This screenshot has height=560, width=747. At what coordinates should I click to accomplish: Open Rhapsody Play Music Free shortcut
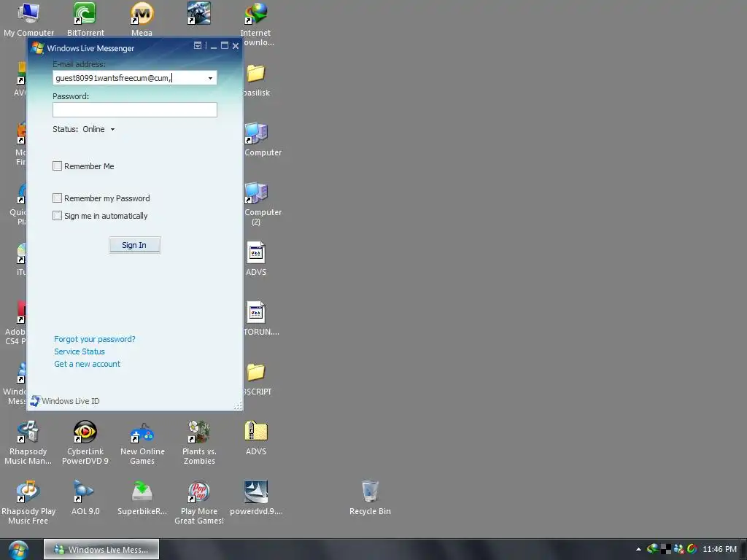pos(28,502)
